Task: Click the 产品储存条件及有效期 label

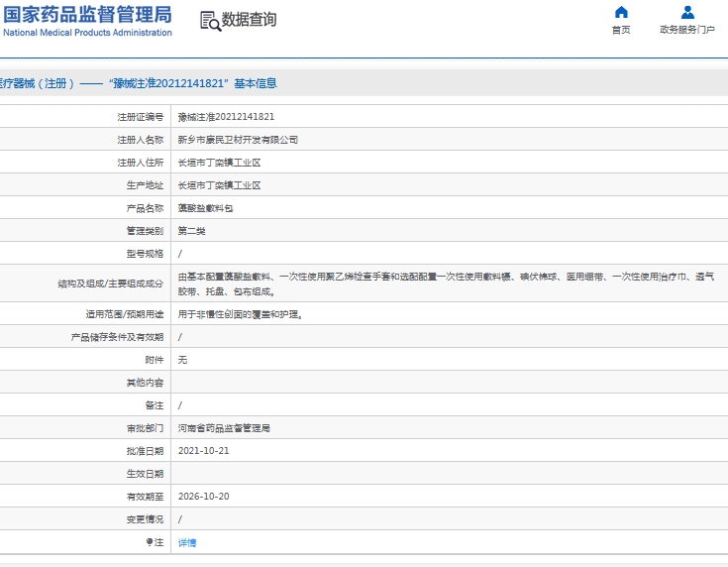Action: coord(117,337)
